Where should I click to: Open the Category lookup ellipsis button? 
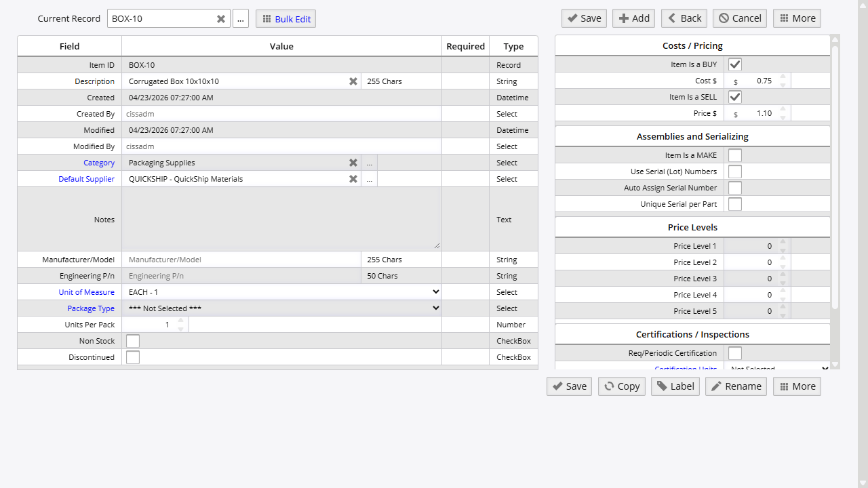click(369, 162)
